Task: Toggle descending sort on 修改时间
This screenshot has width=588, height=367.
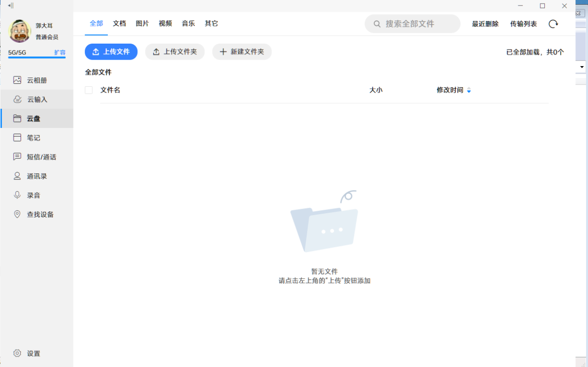Action: [469, 92]
